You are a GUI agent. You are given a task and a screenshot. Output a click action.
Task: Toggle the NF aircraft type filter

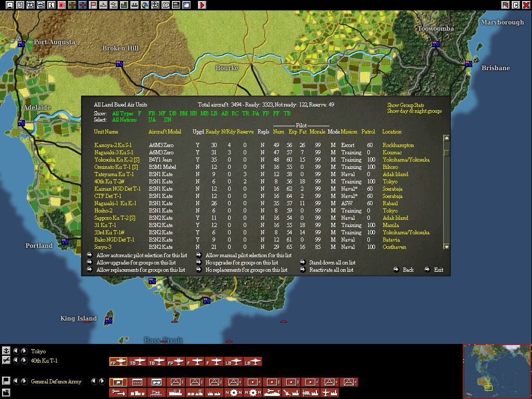click(x=162, y=113)
